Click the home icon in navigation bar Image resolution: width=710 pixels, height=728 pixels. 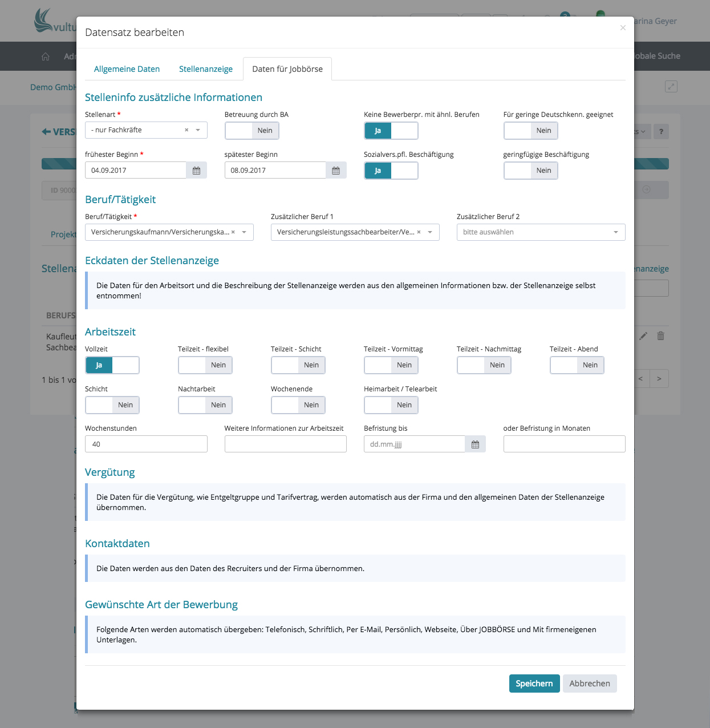[x=46, y=56]
